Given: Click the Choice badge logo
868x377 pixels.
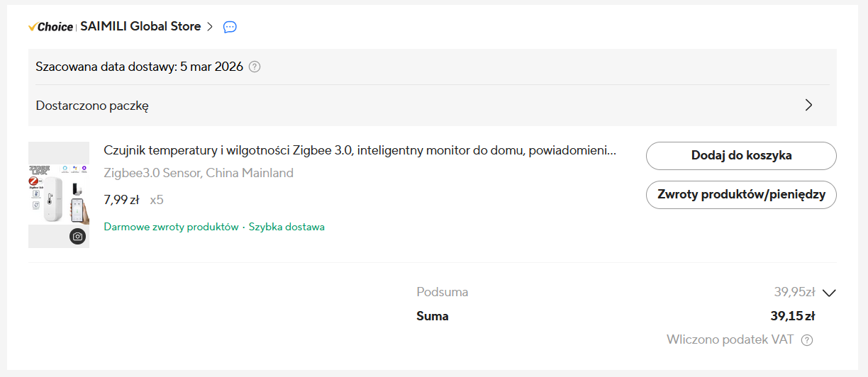Looking at the screenshot, I should click(x=50, y=27).
